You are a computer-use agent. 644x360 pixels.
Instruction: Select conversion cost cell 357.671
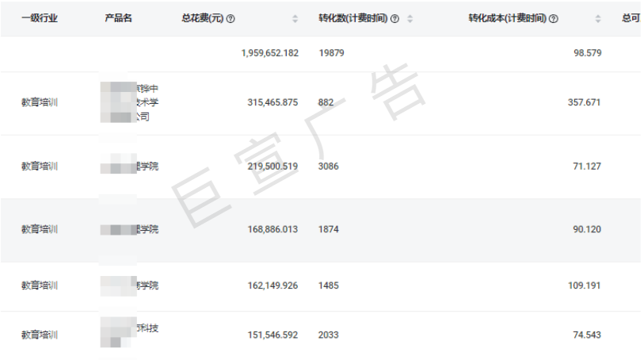pyautogui.click(x=584, y=102)
